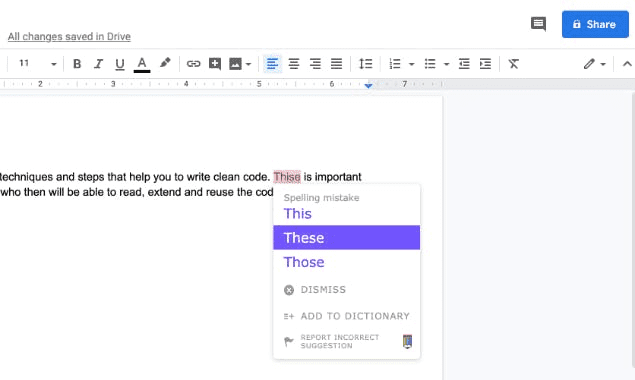The height and width of the screenshot is (380, 635).
Task: Add word to dictionary
Action: (x=346, y=316)
